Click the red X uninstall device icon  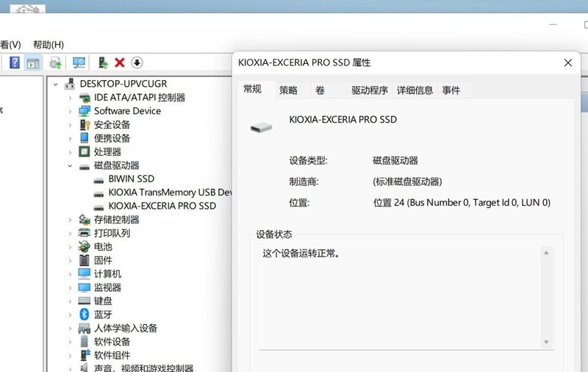click(120, 62)
